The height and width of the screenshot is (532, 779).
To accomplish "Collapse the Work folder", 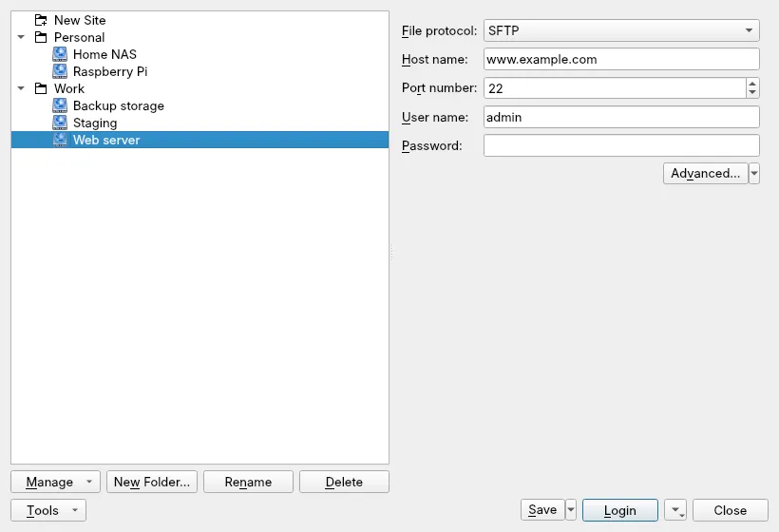I will click(21, 88).
